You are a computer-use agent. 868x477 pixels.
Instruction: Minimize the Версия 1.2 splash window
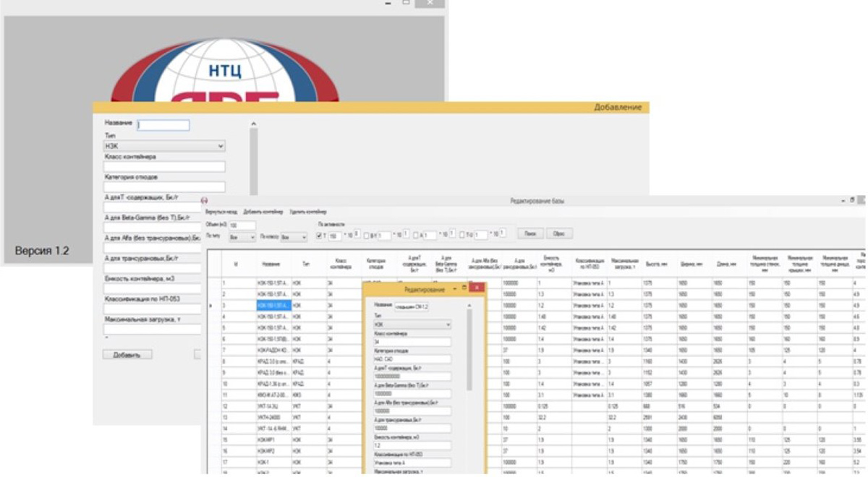pyautogui.click(x=389, y=4)
